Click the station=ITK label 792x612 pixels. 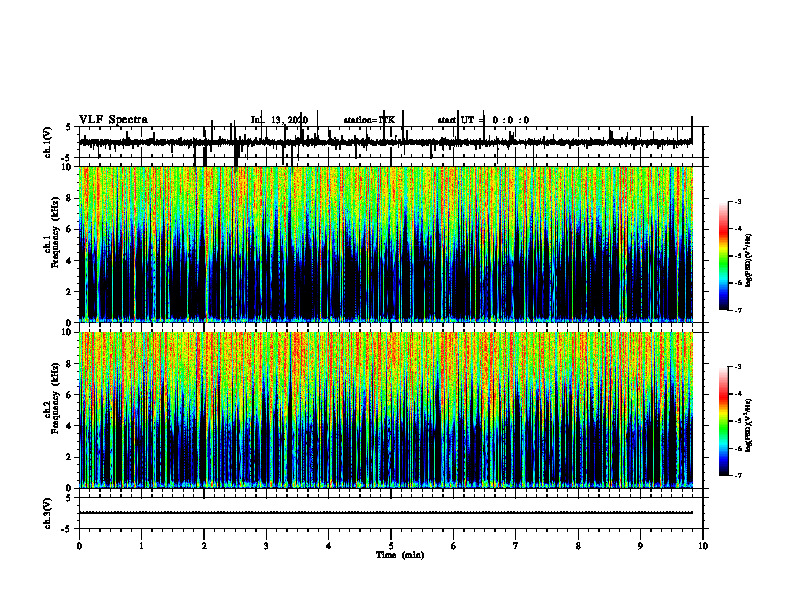(369, 120)
